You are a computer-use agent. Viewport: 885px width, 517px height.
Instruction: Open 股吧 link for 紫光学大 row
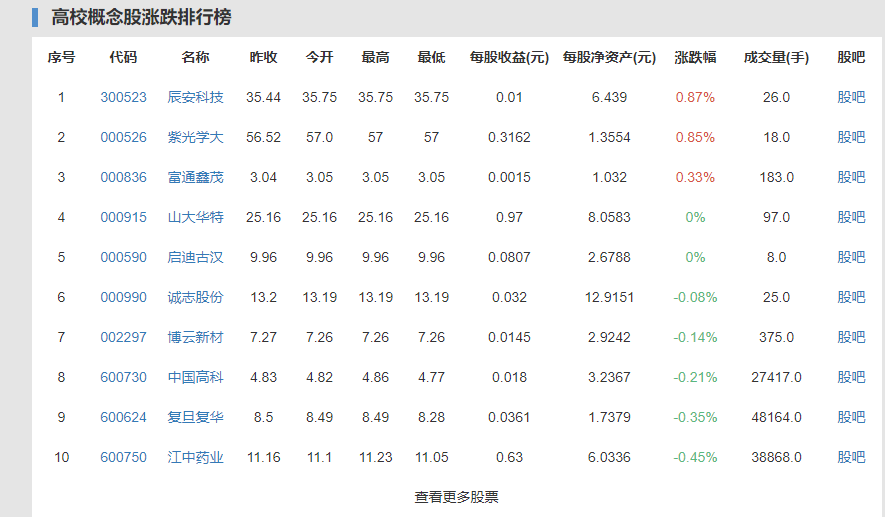pyautogui.click(x=851, y=137)
